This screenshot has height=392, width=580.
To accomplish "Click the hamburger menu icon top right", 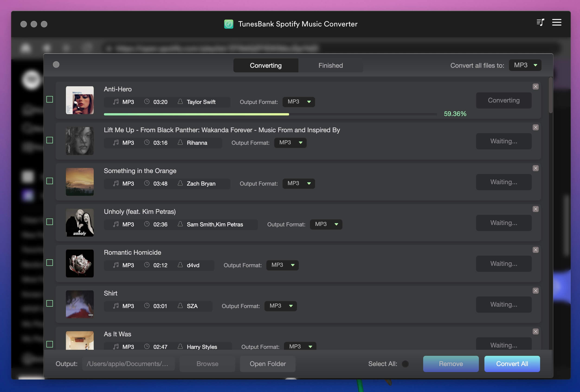I will pyautogui.click(x=556, y=22).
